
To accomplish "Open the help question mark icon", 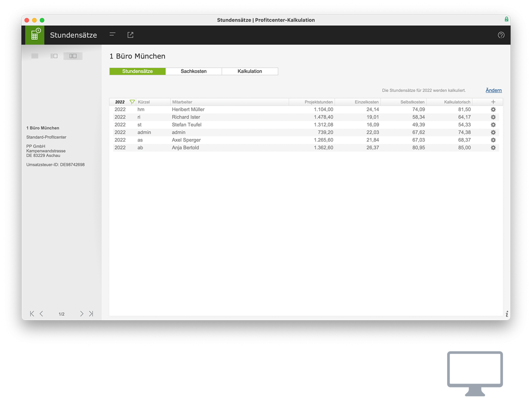I will pos(501,35).
